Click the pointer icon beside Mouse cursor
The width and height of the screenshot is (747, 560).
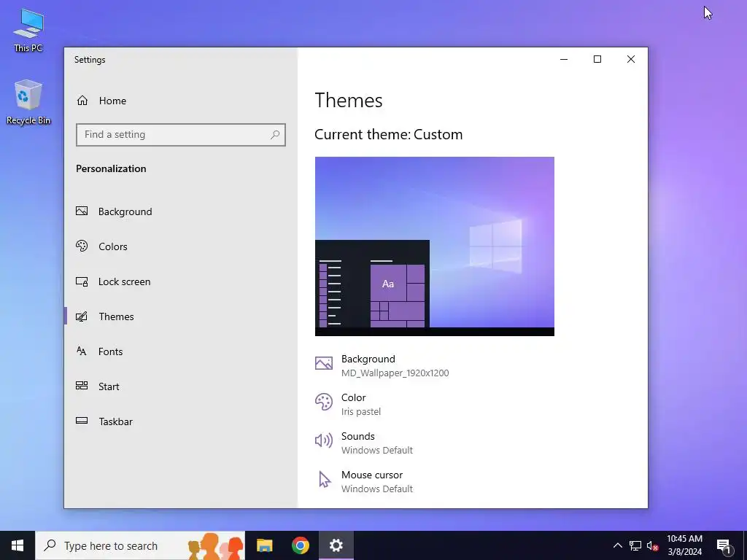(325, 480)
